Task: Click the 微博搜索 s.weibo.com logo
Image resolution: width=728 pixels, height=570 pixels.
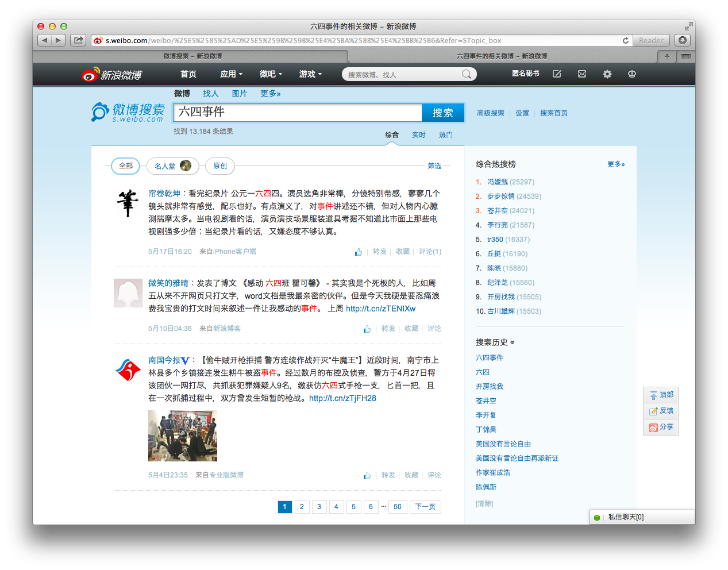Action: click(x=128, y=112)
